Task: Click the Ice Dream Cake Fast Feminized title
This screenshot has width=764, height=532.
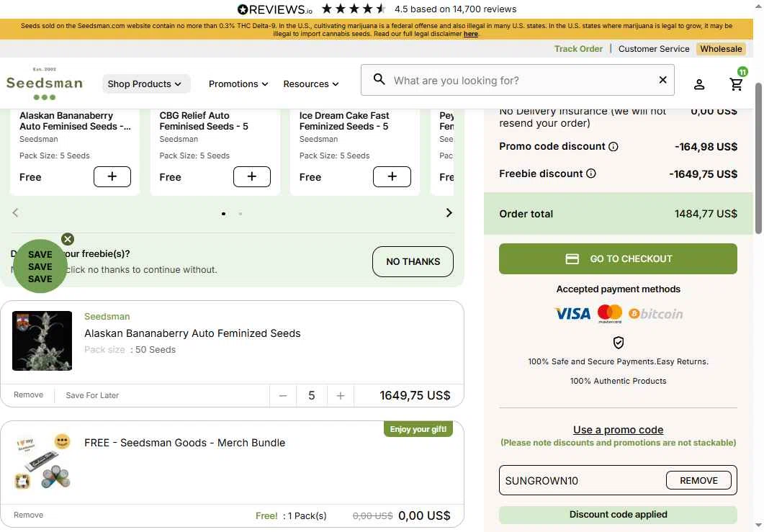Action: click(x=344, y=121)
